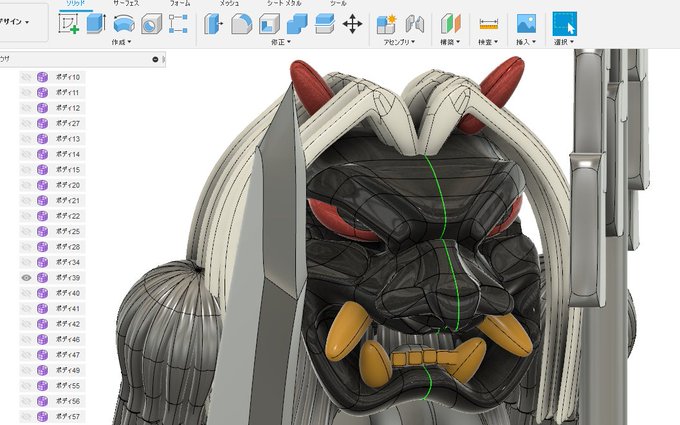Open the デザイン workspace dropdown
The image size is (680, 425).
[x=14, y=22]
